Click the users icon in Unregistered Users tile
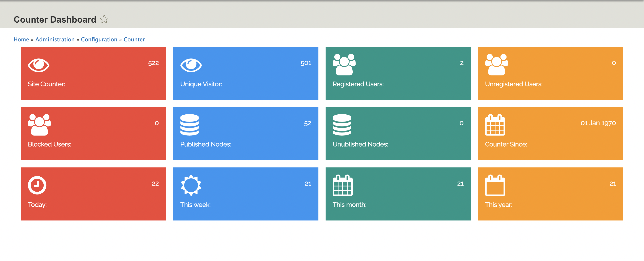 click(x=496, y=64)
